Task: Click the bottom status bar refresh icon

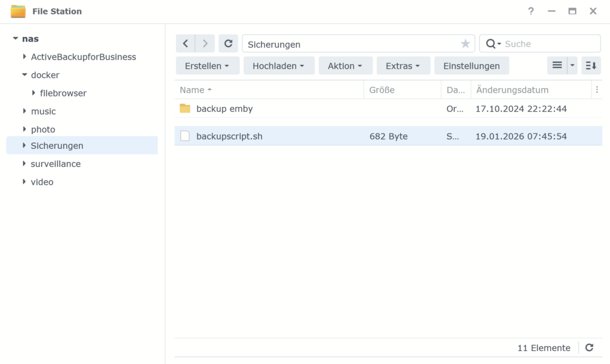Action: 589,348
